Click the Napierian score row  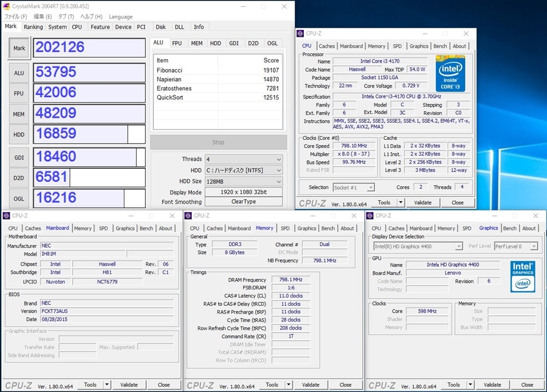click(x=218, y=79)
